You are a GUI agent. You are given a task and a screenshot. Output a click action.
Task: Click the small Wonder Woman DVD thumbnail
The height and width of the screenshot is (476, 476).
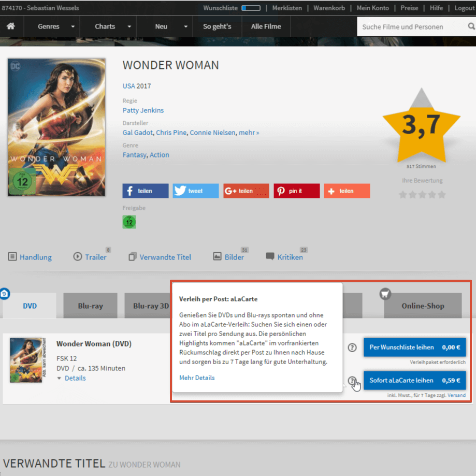(x=26, y=360)
